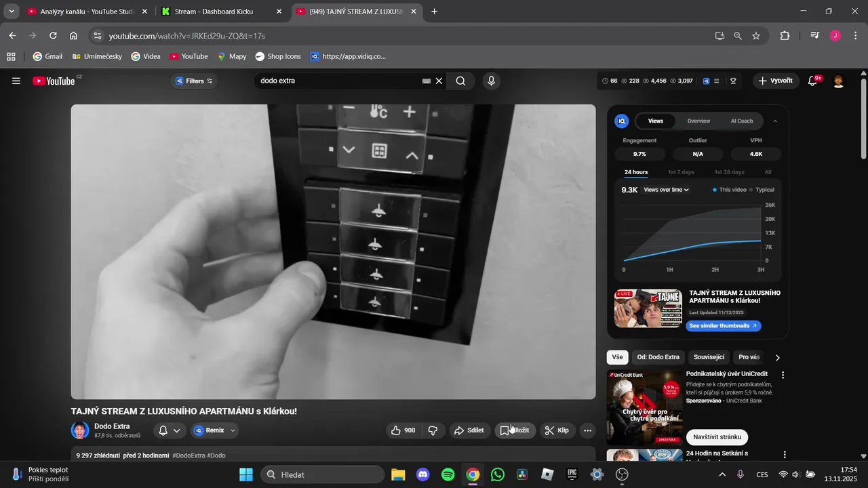Open the #DodoExtra hashtag link
The image size is (868, 488).
(189, 455)
